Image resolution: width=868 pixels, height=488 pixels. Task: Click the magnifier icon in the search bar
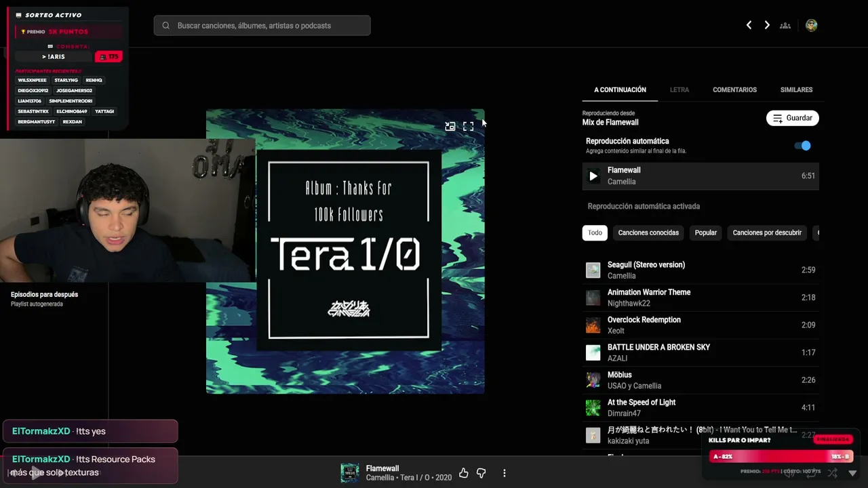166,26
